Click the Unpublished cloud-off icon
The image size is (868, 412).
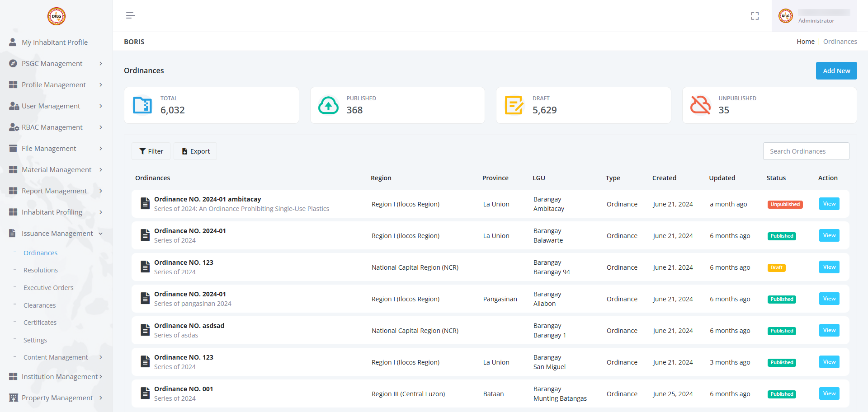[700, 105]
